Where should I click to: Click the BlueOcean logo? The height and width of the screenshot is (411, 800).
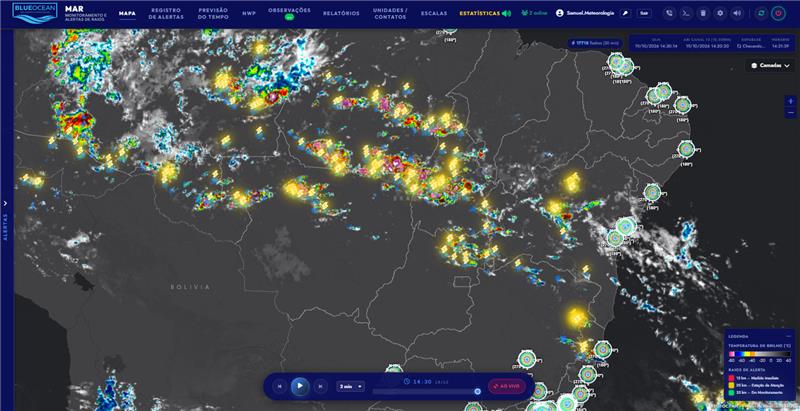(x=35, y=13)
